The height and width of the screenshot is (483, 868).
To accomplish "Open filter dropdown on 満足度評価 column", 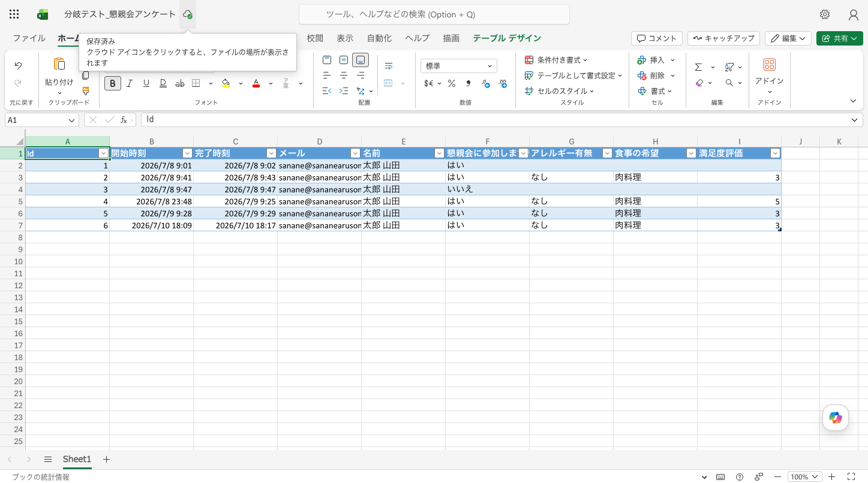I will pos(776,153).
